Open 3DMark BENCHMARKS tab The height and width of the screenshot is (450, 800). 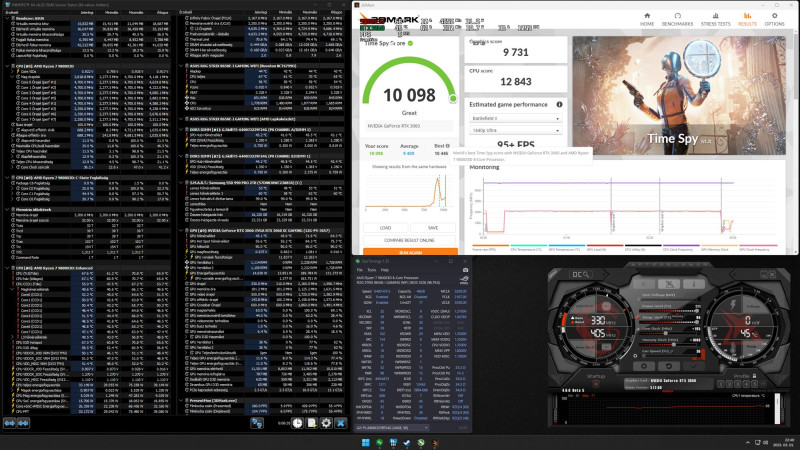[x=678, y=19]
